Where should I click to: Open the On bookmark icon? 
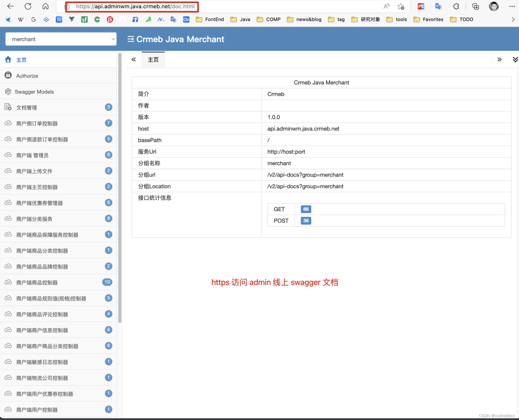[186, 19]
